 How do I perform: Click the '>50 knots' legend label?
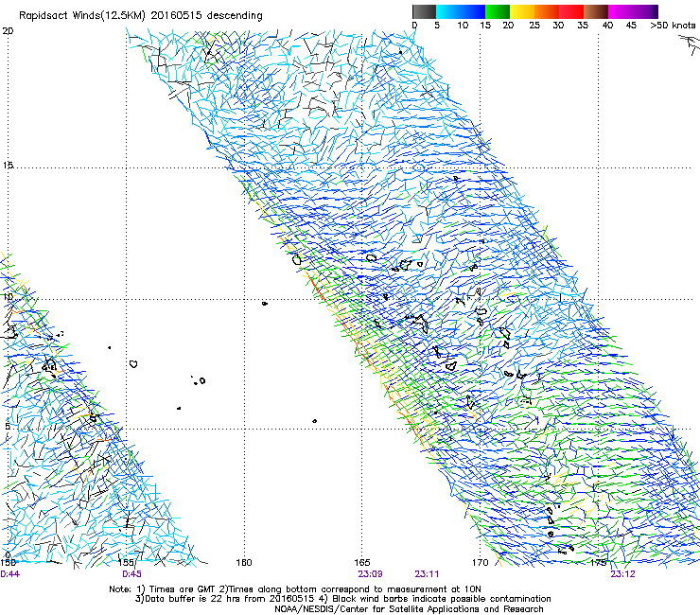coord(673,26)
